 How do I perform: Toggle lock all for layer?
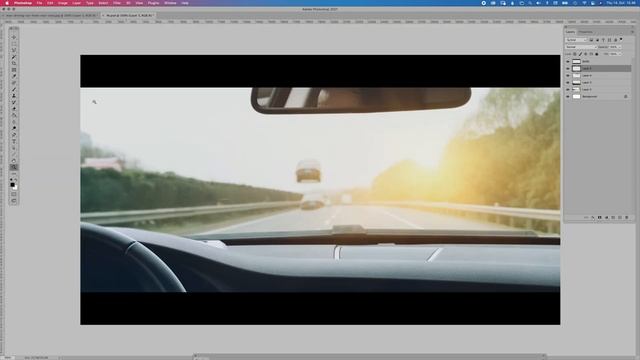click(597, 54)
